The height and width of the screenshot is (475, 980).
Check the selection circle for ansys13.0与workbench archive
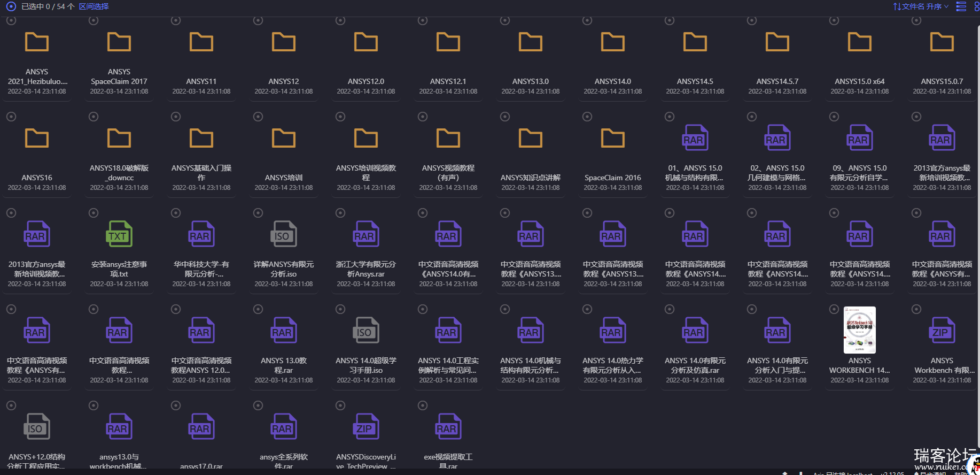94,405
